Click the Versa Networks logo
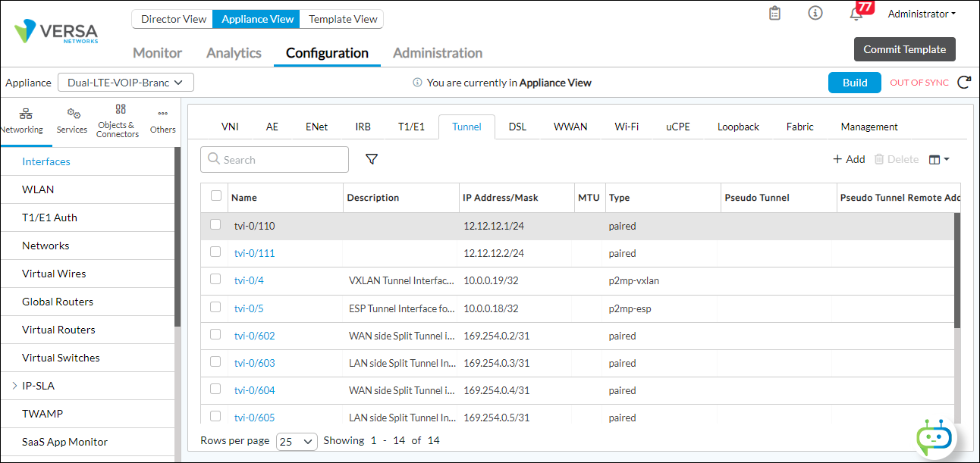980x463 pixels. (x=56, y=32)
